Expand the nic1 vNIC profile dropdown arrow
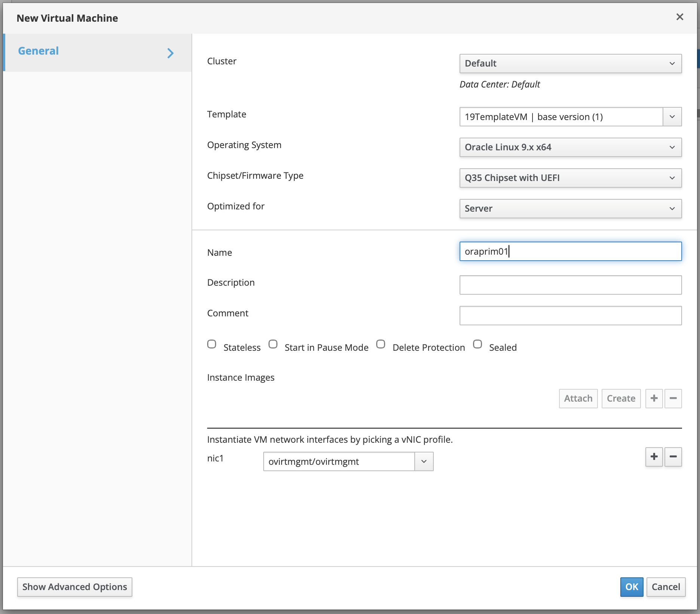Viewport: 700px width, 614px height. point(424,461)
